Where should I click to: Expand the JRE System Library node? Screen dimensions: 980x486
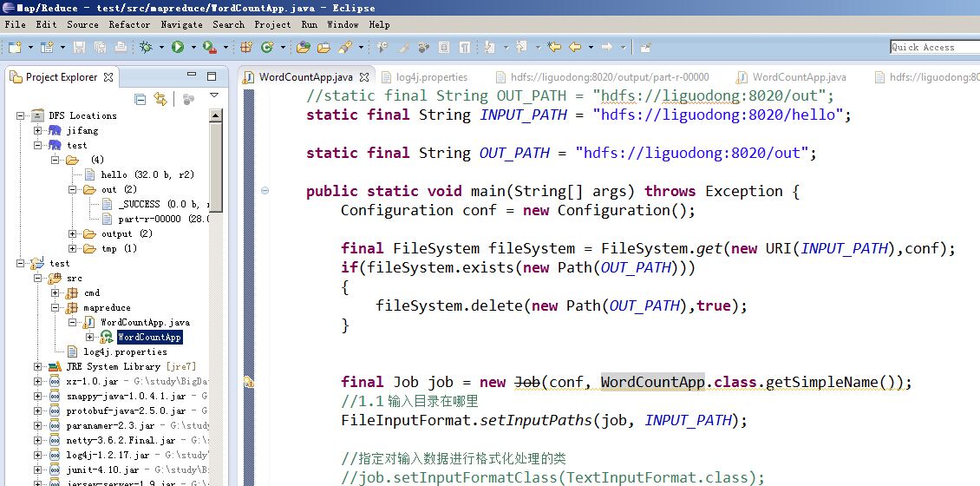(x=37, y=366)
